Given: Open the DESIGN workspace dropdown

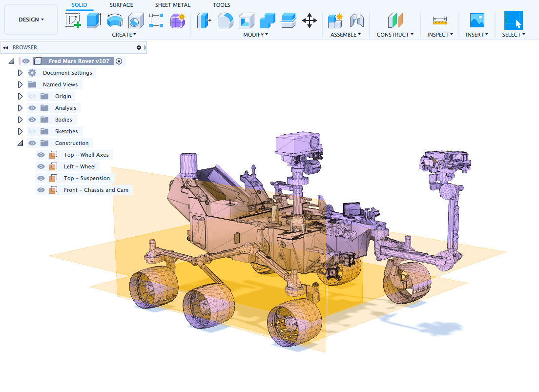Looking at the screenshot, I should pyautogui.click(x=31, y=20).
